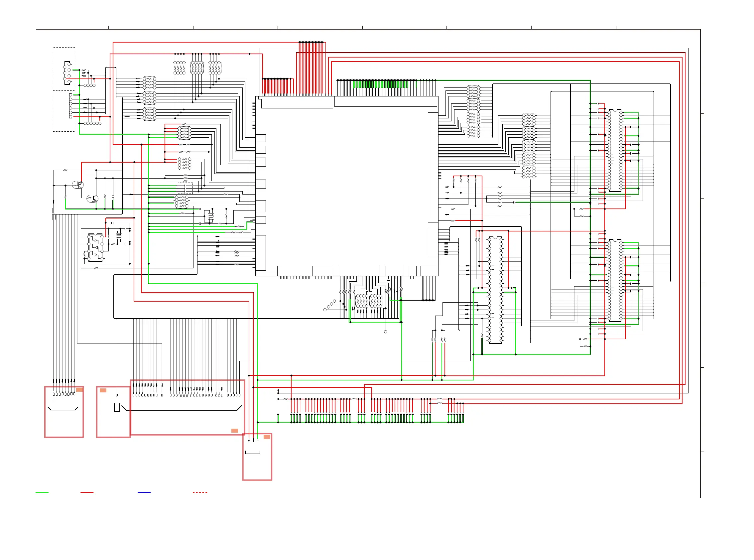Viewport: 754px width, 560px height.
Task: Click orange tag in leftmost pink connector box
Action: [x=79, y=389]
